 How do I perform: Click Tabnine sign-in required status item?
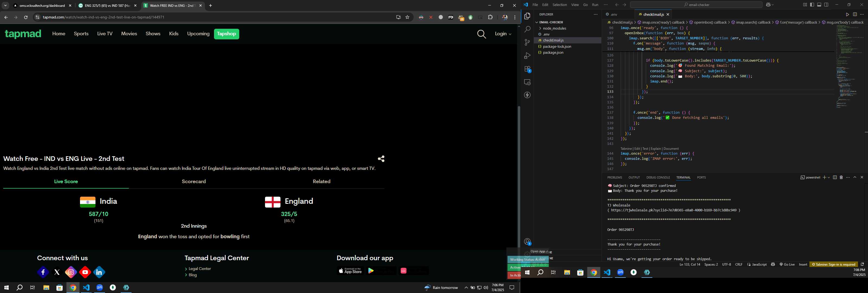coord(834,264)
